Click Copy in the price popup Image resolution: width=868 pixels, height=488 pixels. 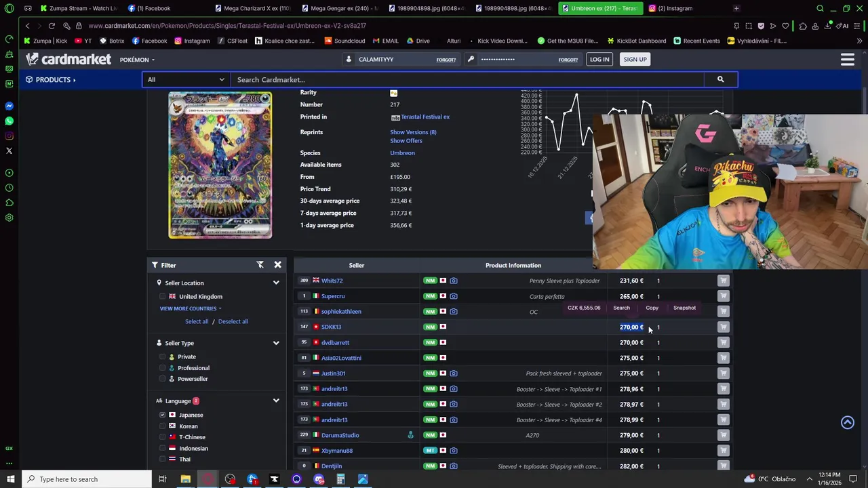coord(652,308)
